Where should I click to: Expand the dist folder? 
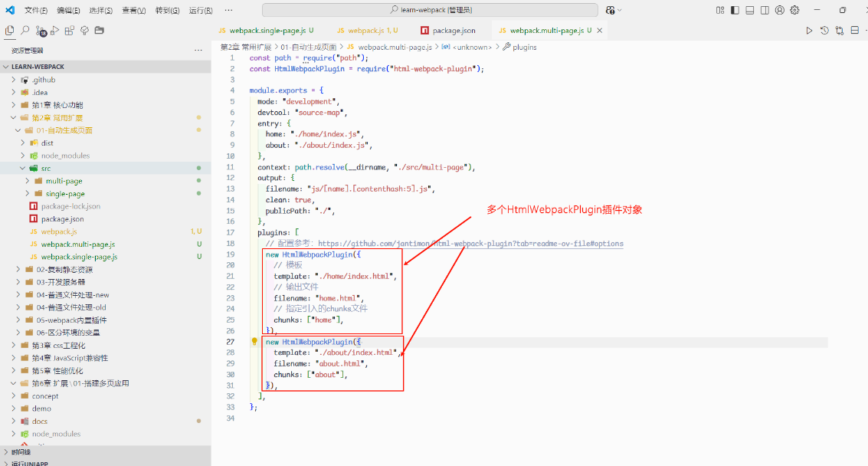pyautogui.click(x=105, y=143)
